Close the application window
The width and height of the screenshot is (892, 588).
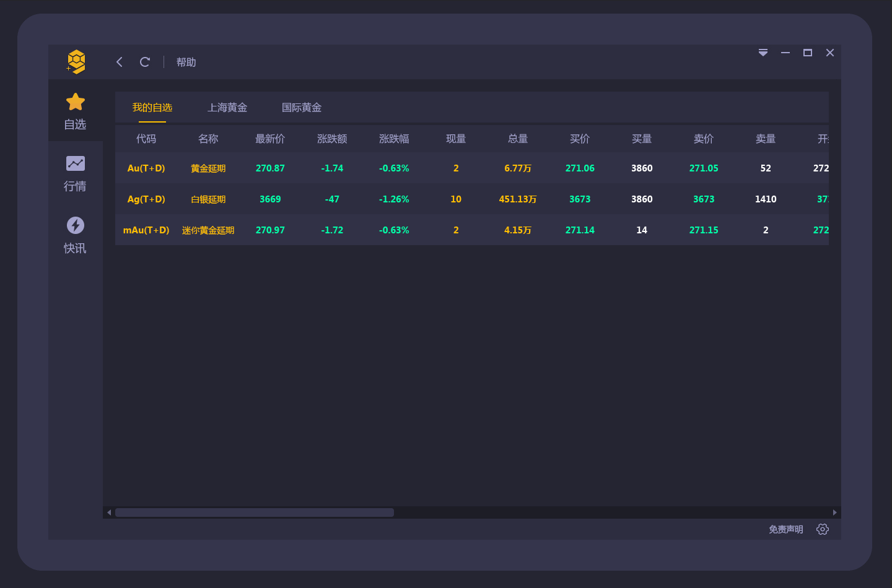pos(830,53)
